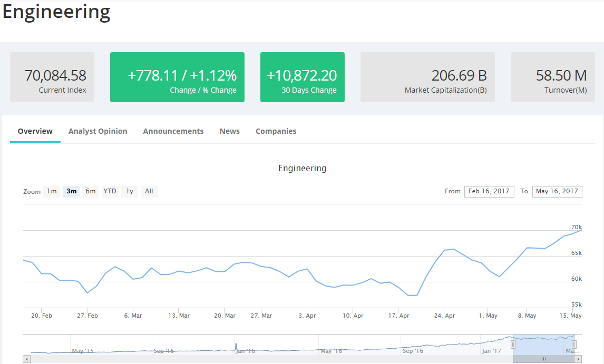Image resolution: width=604 pixels, height=364 pixels.
Task: Switch to the Analyst Opinion tab
Action: (x=98, y=131)
